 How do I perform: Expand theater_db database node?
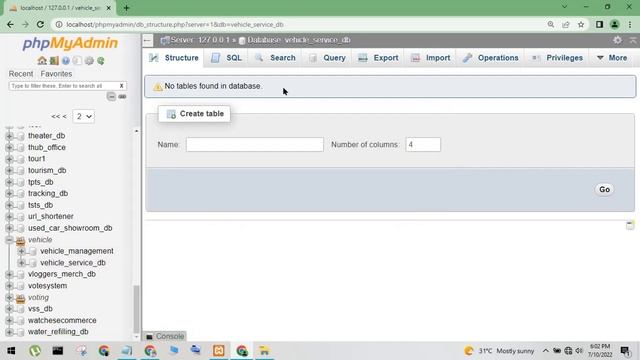(x=9, y=136)
